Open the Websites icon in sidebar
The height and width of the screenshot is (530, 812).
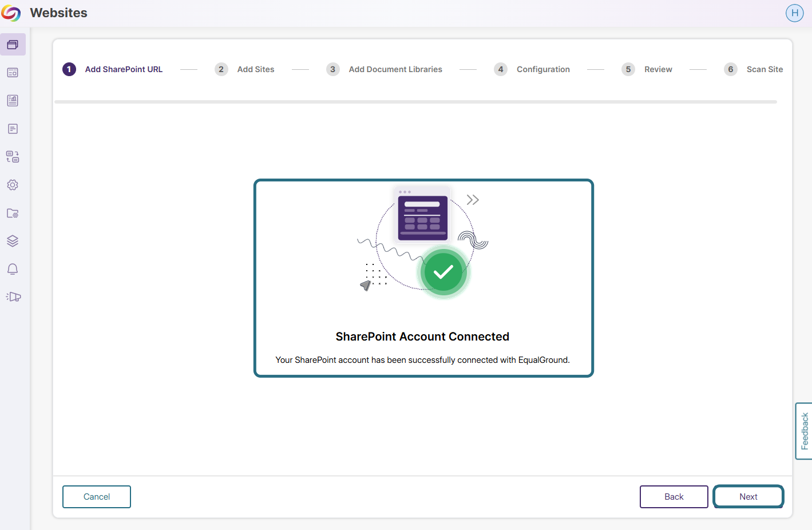click(x=13, y=45)
